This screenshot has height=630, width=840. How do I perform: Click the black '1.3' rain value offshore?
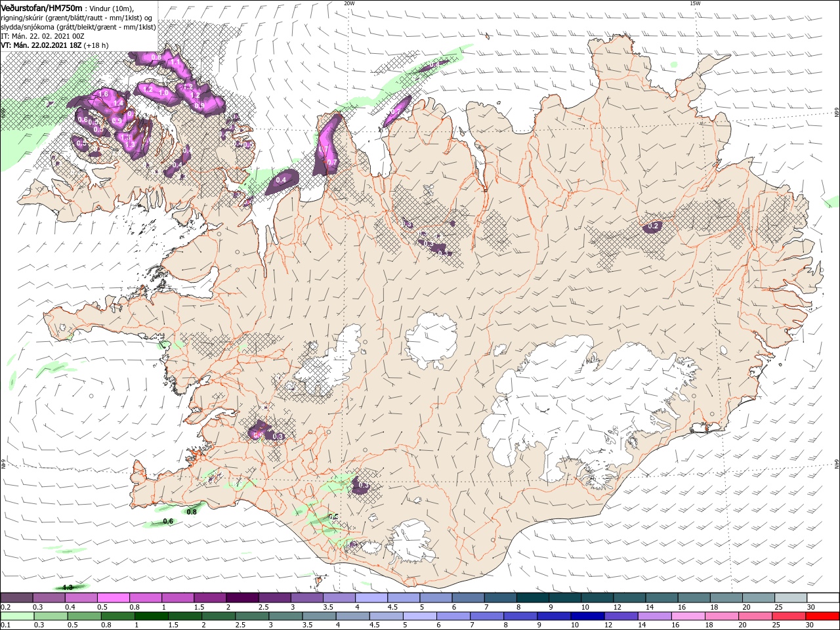click(x=67, y=587)
